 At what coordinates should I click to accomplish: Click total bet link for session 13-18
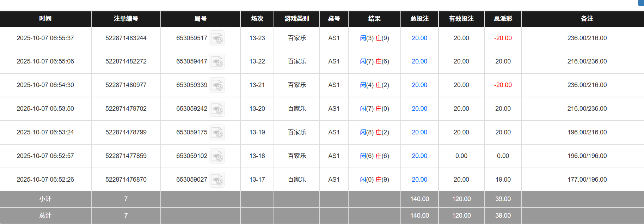(x=419, y=156)
